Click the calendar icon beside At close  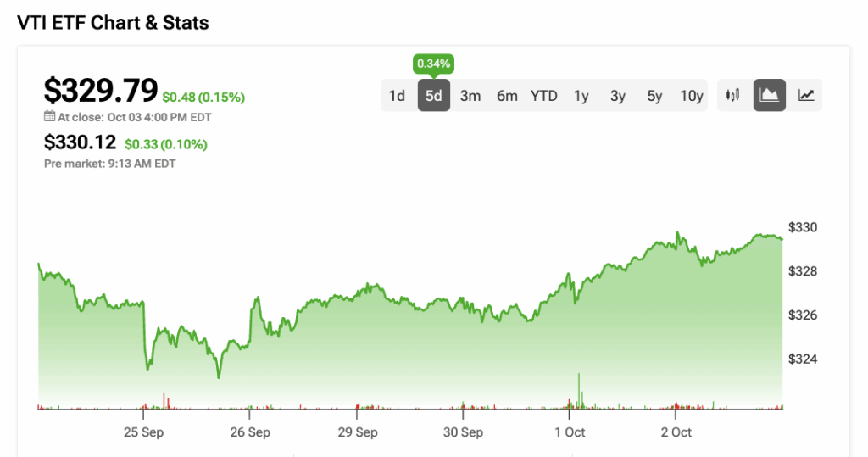click(x=49, y=117)
